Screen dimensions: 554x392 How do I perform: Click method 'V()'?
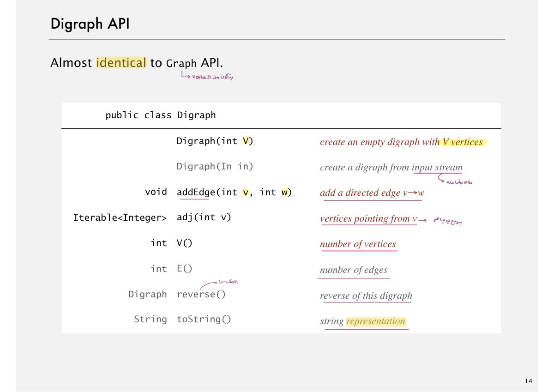tap(184, 243)
